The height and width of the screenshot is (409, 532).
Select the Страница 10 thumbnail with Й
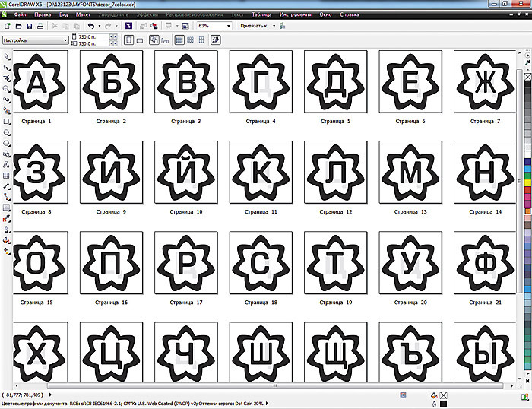coord(186,172)
